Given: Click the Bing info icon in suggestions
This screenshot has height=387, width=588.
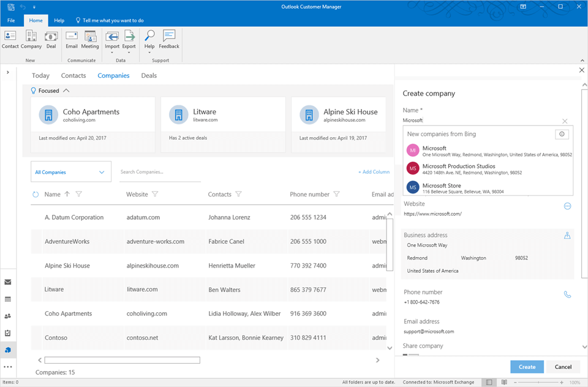Looking at the screenshot, I should [x=562, y=134].
